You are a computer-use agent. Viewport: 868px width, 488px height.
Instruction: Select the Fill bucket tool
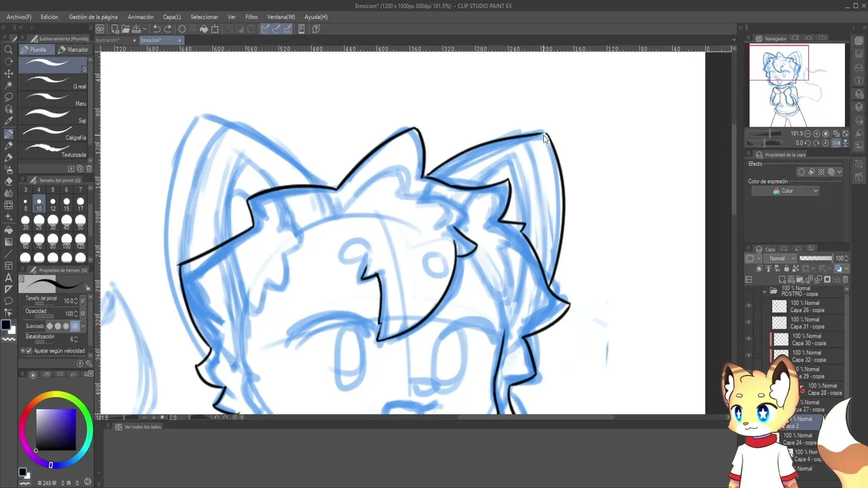click(9, 229)
